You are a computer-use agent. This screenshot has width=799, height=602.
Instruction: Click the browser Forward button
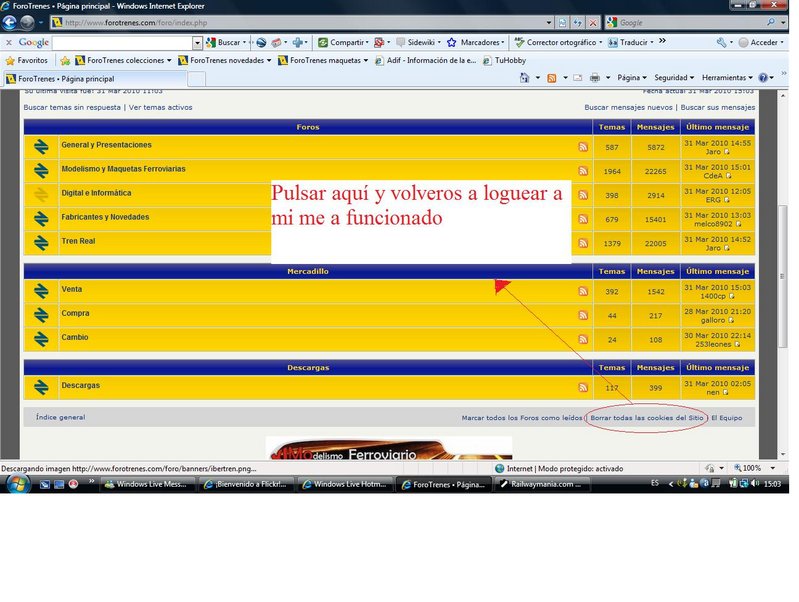pyautogui.click(x=27, y=22)
